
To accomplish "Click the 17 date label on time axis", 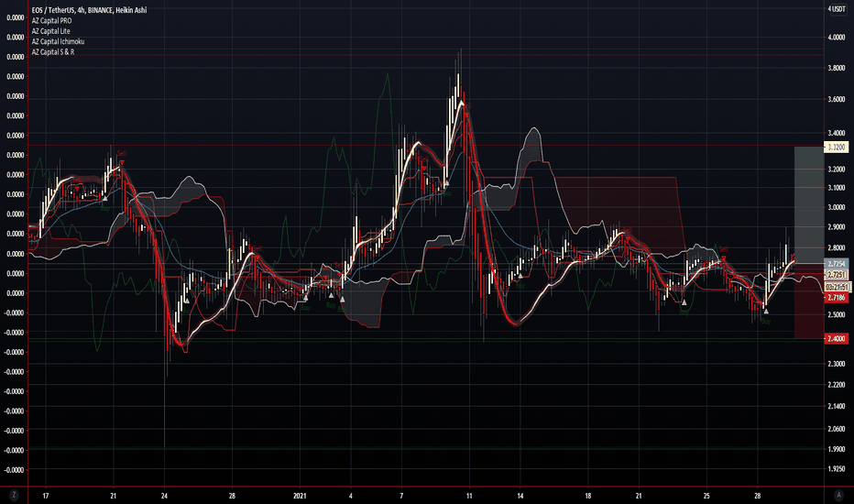I will [46, 496].
